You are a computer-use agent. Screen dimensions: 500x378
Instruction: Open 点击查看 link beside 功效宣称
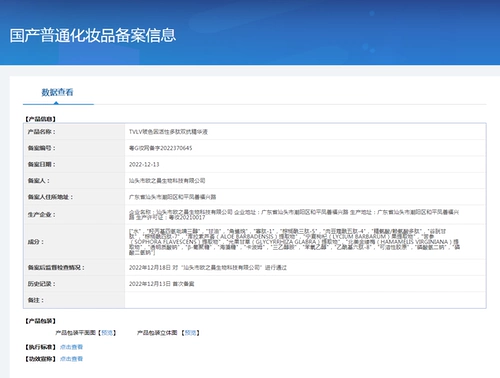[71, 359]
